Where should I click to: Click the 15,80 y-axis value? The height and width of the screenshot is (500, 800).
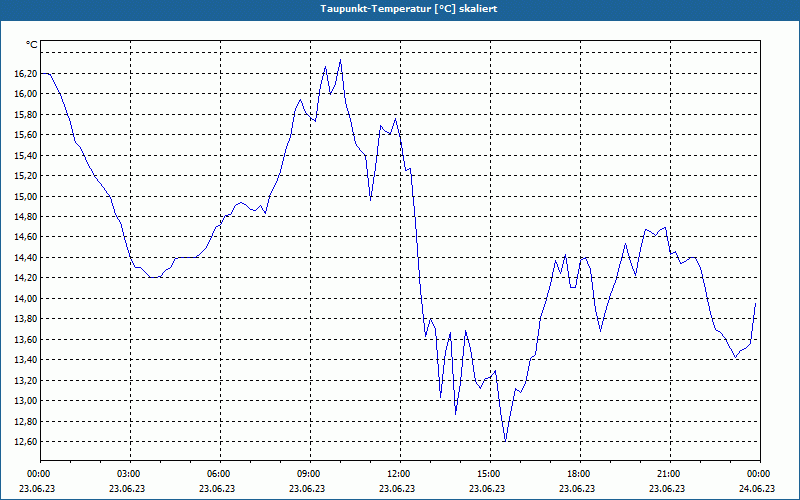[x=25, y=114]
